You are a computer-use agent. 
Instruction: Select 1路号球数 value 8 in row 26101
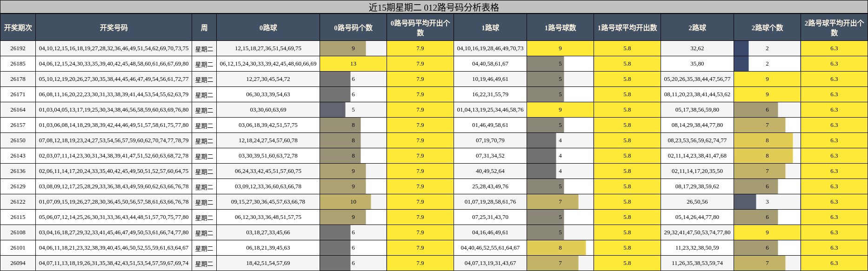point(560,248)
